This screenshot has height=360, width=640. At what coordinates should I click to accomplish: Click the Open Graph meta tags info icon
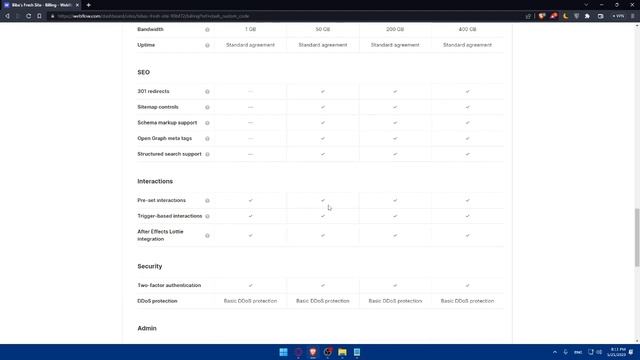(x=207, y=139)
